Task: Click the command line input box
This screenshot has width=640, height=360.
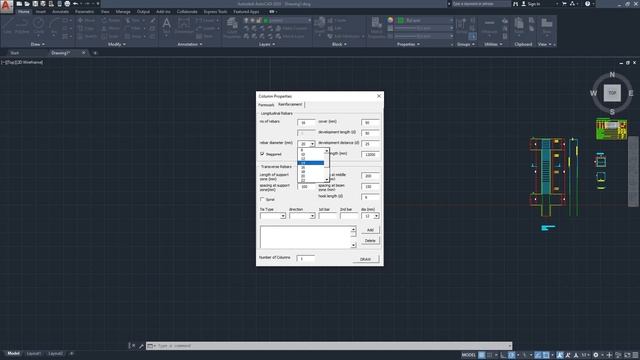Action: pyautogui.click(x=329, y=346)
